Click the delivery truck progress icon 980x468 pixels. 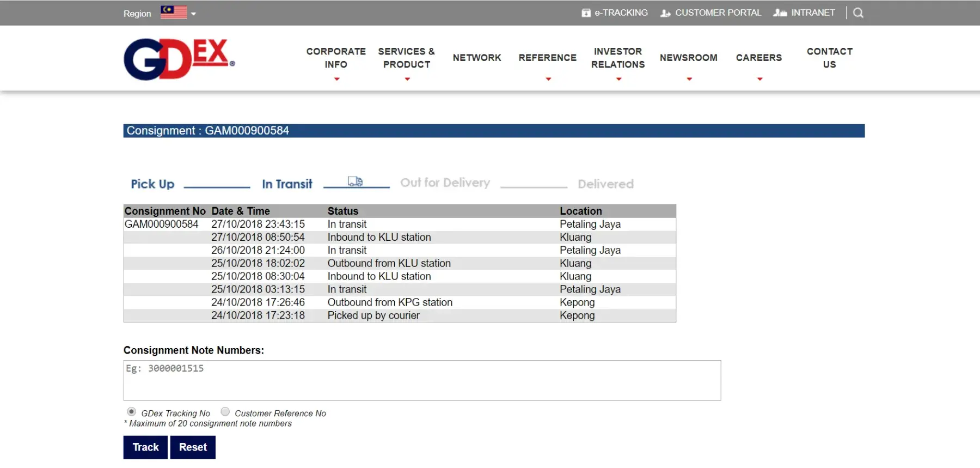355,181
